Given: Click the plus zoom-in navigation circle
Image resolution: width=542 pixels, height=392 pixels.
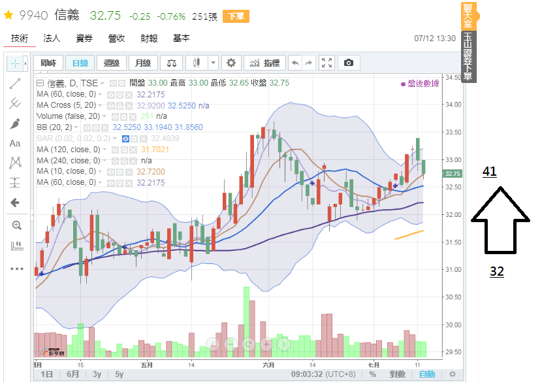Looking at the screenshot, I should (266, 344).
